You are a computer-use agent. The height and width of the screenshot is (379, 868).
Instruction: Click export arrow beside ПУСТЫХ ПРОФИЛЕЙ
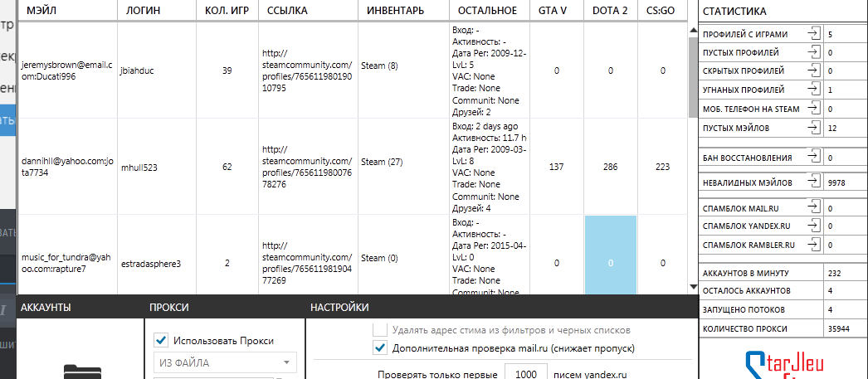[x=812, y=52]
